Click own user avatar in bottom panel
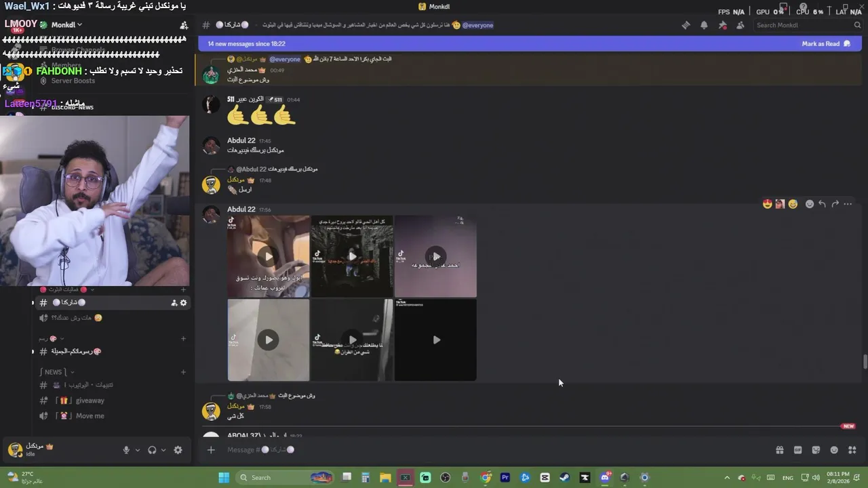This screenshot has height=488, width=868. click(15, 449)
